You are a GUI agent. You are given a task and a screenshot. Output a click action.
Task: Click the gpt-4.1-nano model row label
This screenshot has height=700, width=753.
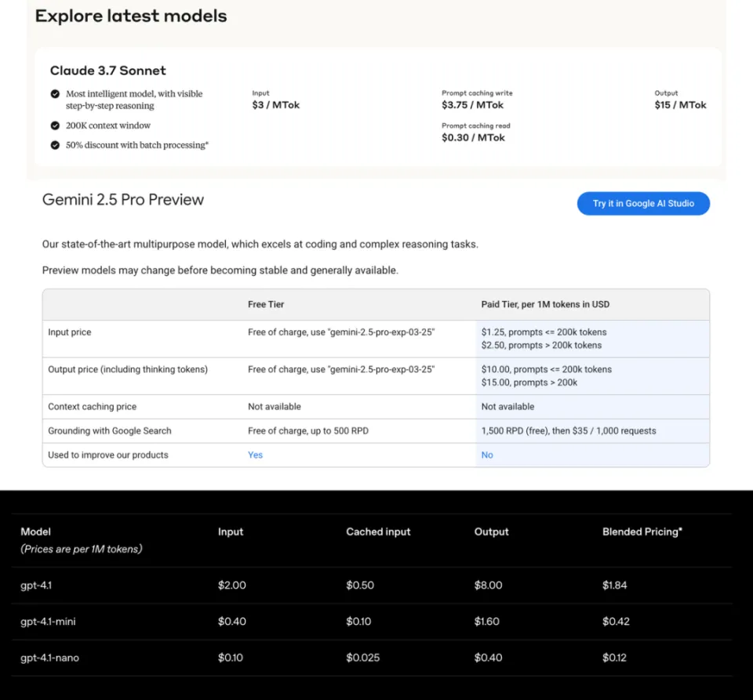pyautogui.click(x=49, y=658)
